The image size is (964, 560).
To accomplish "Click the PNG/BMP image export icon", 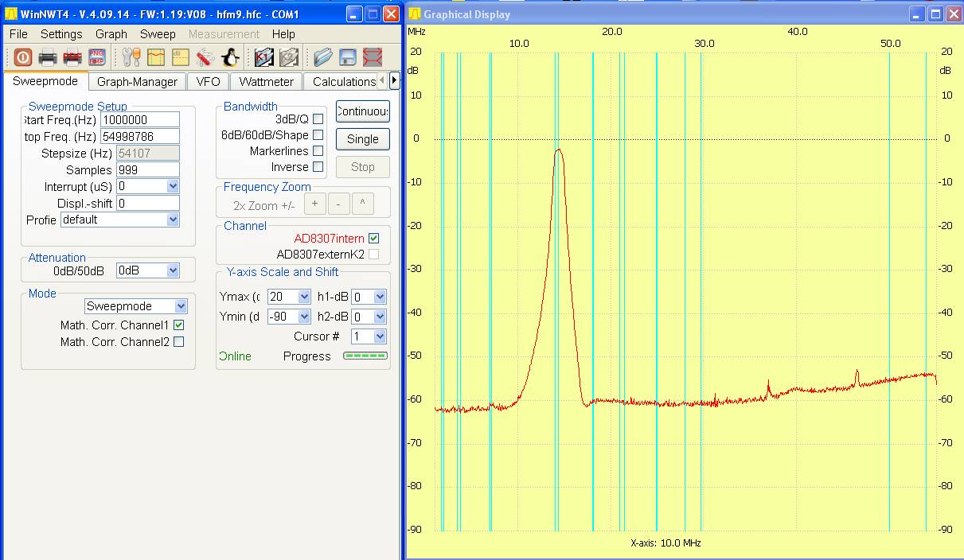I will click(96, 57).
